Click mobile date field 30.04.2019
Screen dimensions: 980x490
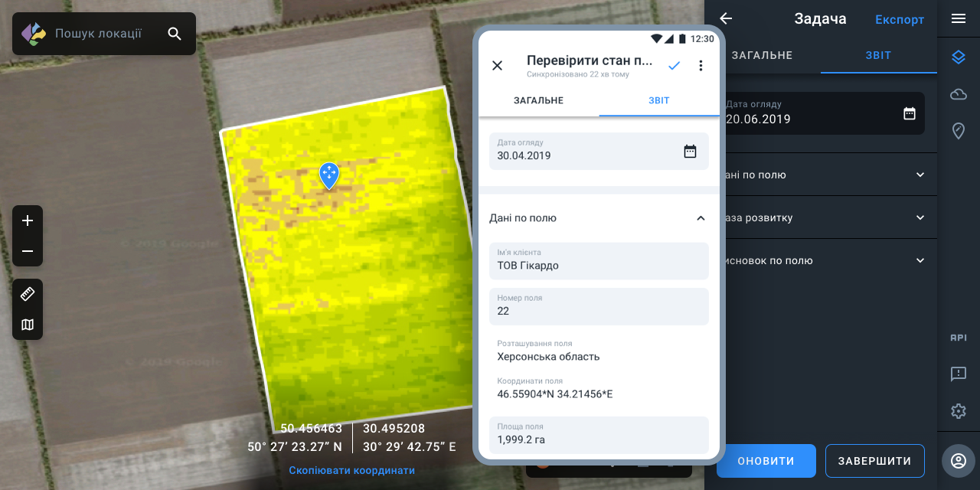coord(599,151)
